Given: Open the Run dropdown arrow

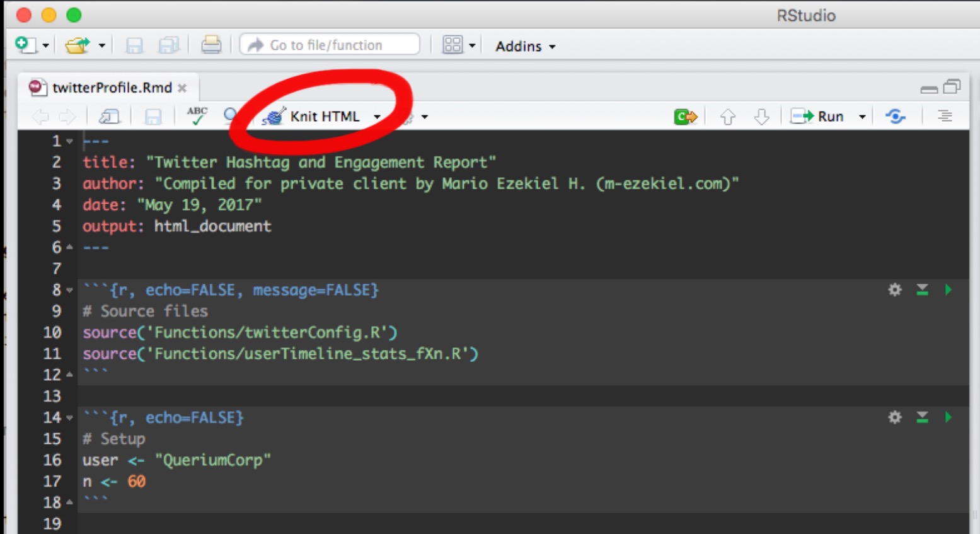Looking at the screenshot, I should point(862,117).
